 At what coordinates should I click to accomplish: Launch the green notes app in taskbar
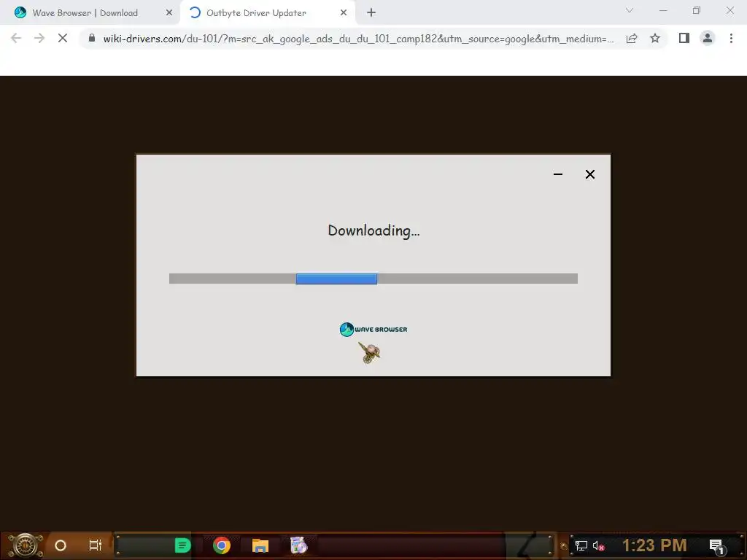(x=182, y=545)
